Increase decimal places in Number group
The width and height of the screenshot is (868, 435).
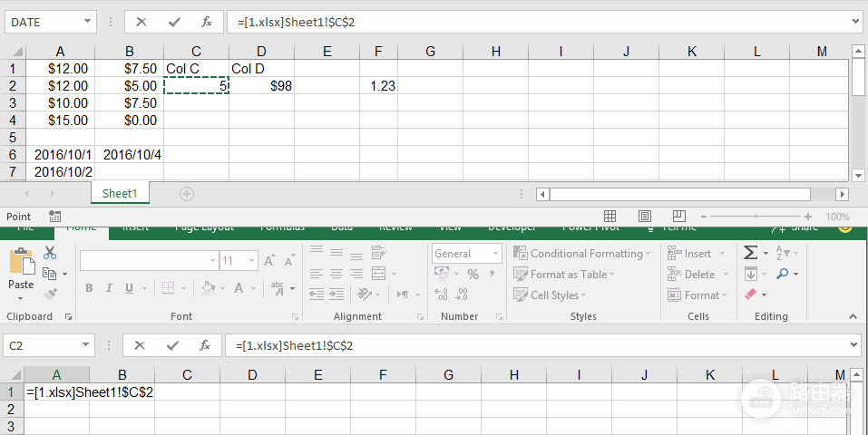coord(441,294)
